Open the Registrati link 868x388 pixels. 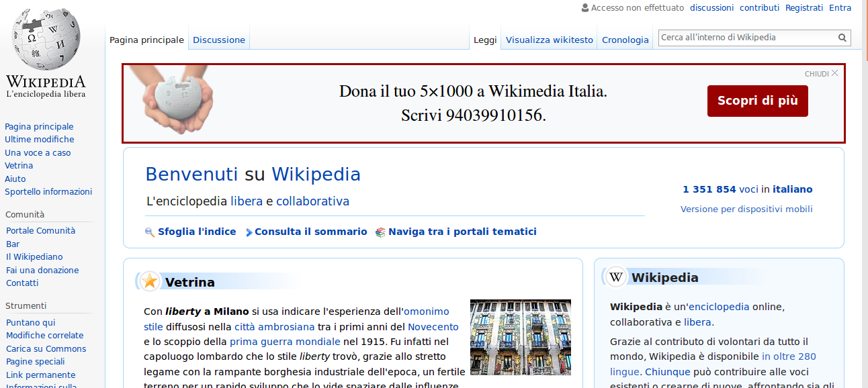pos(804,8)
